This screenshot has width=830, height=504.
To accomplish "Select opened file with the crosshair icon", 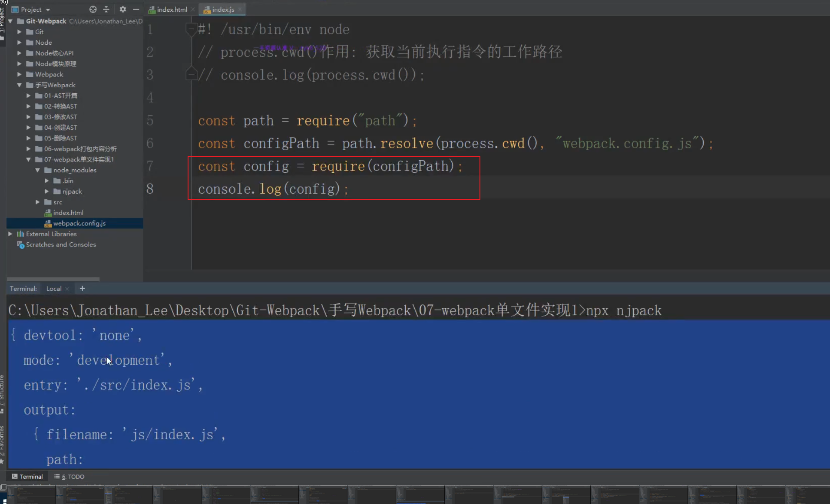I will click(x=93, y=9).
